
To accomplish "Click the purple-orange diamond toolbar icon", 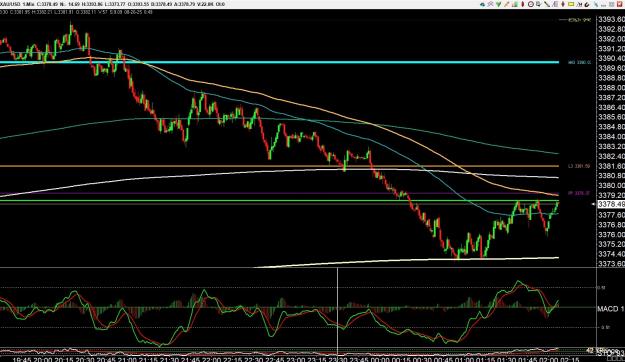I will [x=563, y=4].
